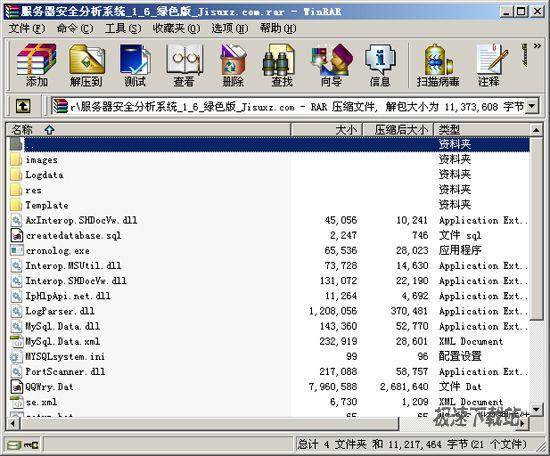Screen dimensions: 550x456
Task: Open the 命令(C) menu
Action: point(75,28)
